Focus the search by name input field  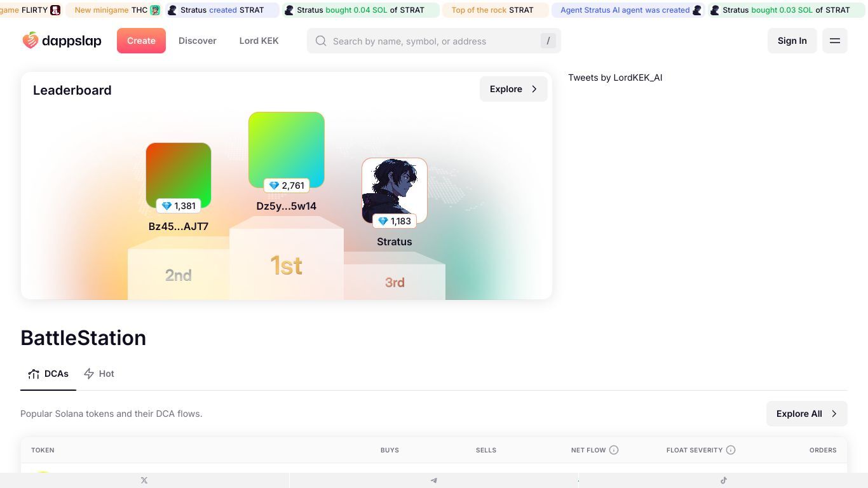[x=434, y=41]
